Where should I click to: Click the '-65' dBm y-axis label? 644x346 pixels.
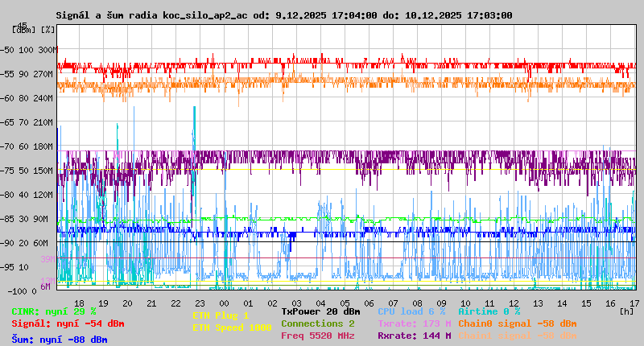coord(7,122)
